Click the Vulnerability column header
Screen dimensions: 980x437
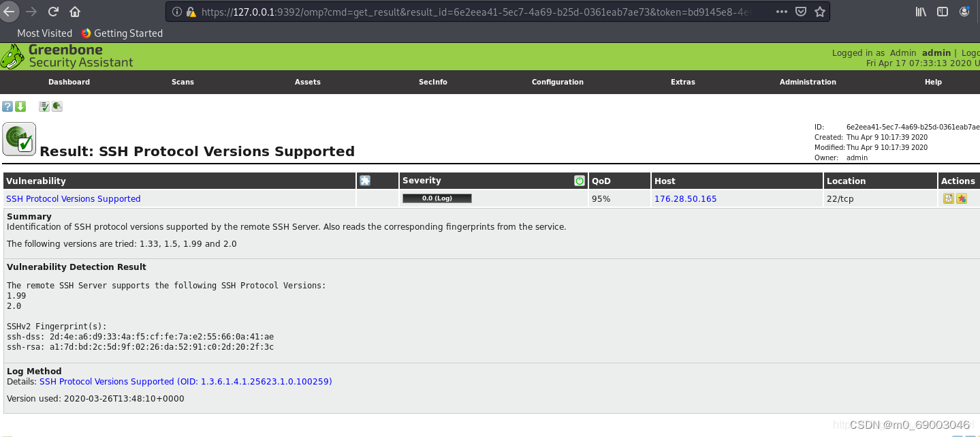coord(36,181)
